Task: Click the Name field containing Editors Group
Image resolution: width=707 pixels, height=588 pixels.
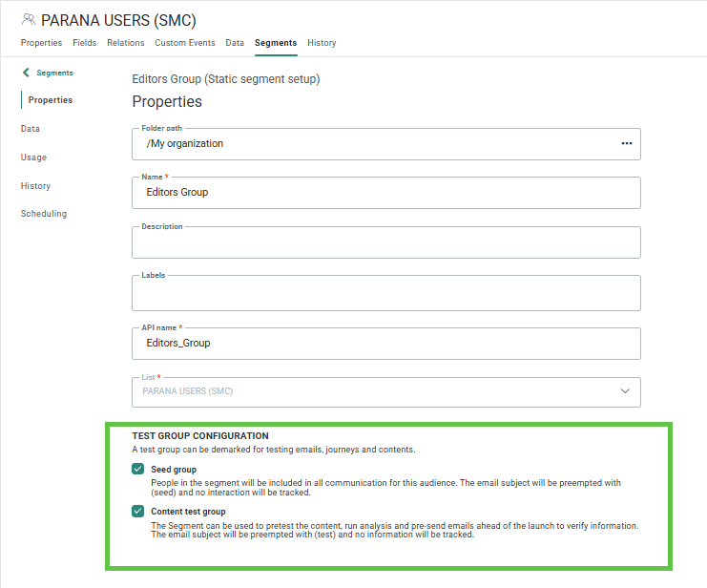Action: (385, 193)
